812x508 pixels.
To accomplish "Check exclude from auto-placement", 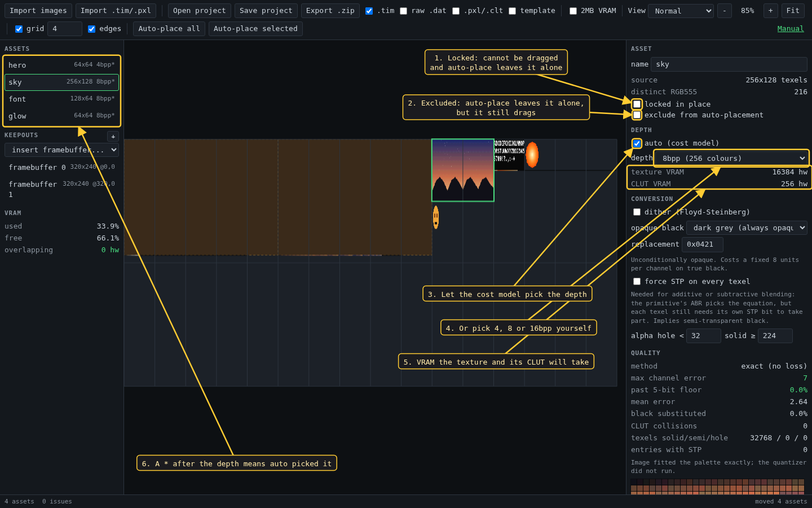I will click(x=637, y=115).
